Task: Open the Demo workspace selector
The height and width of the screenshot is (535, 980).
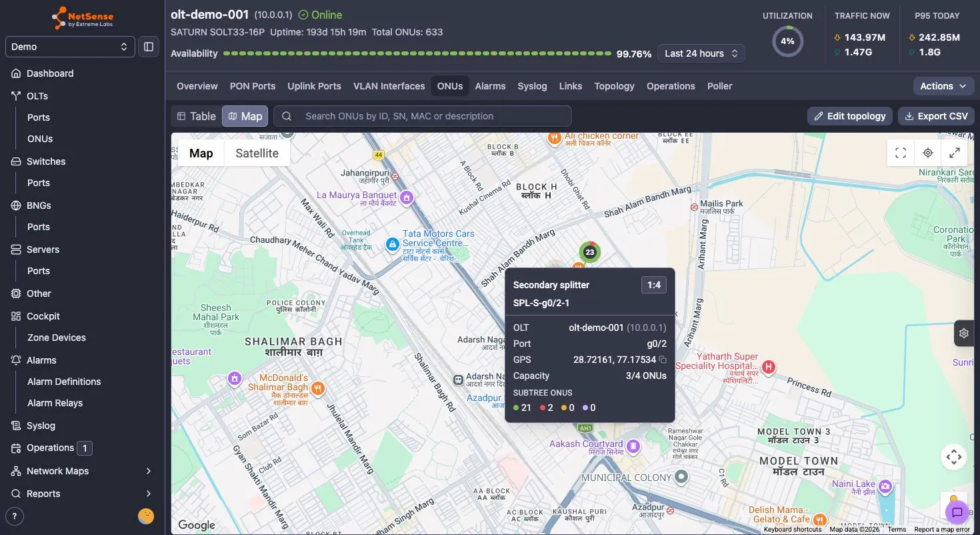Action: click(69, 47)
